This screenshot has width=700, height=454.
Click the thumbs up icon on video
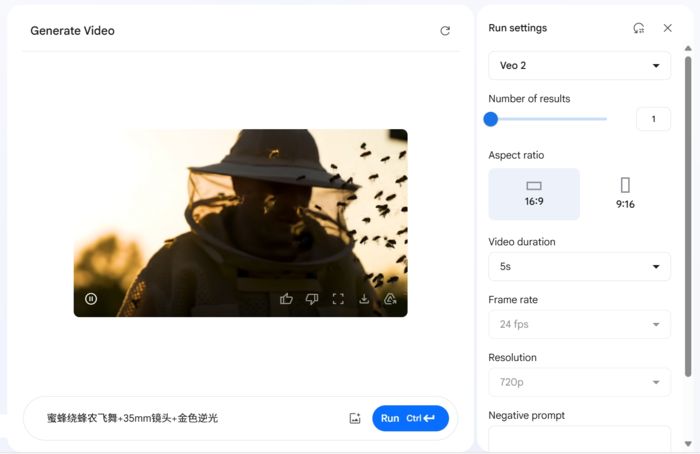(286, 298)
